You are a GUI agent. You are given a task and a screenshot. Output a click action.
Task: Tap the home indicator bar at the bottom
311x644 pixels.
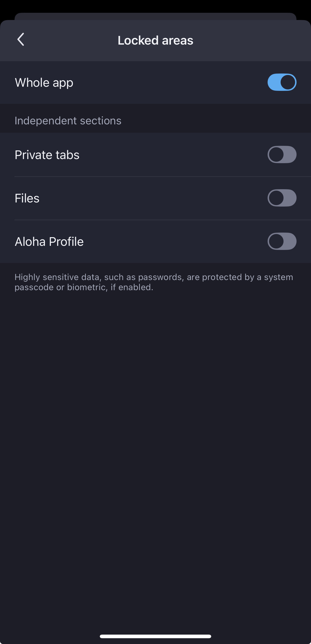[155, 636]
